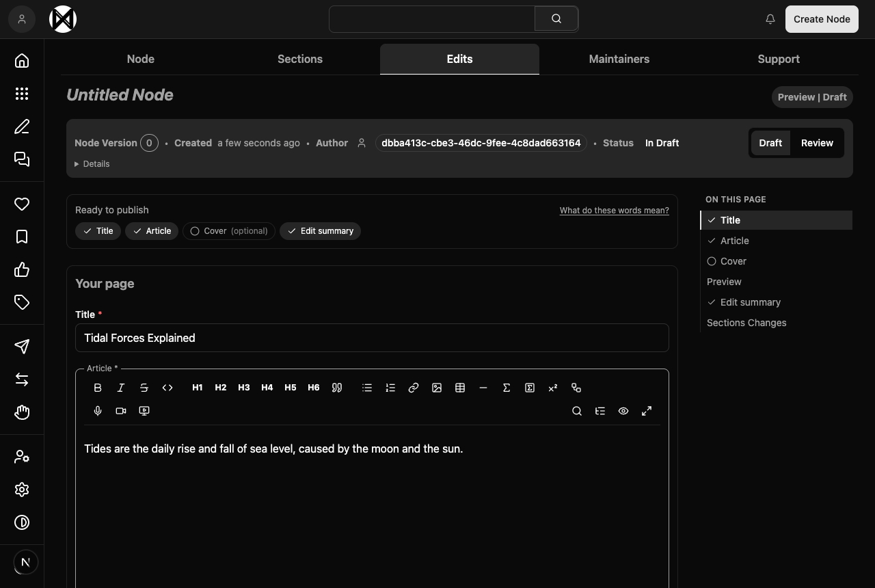The width and height of the screenshot is (875, 588).
Task: Open 'What do these words mean?' link
Action: 614,211
